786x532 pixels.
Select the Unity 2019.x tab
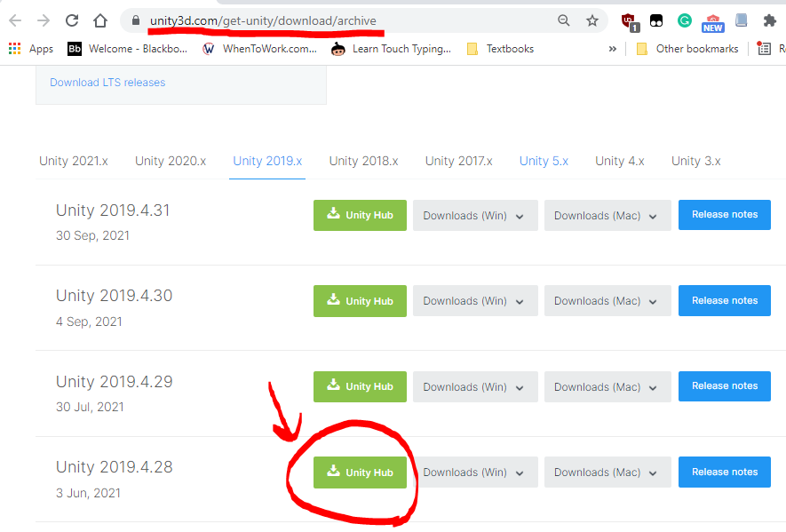tap(267, 161)
